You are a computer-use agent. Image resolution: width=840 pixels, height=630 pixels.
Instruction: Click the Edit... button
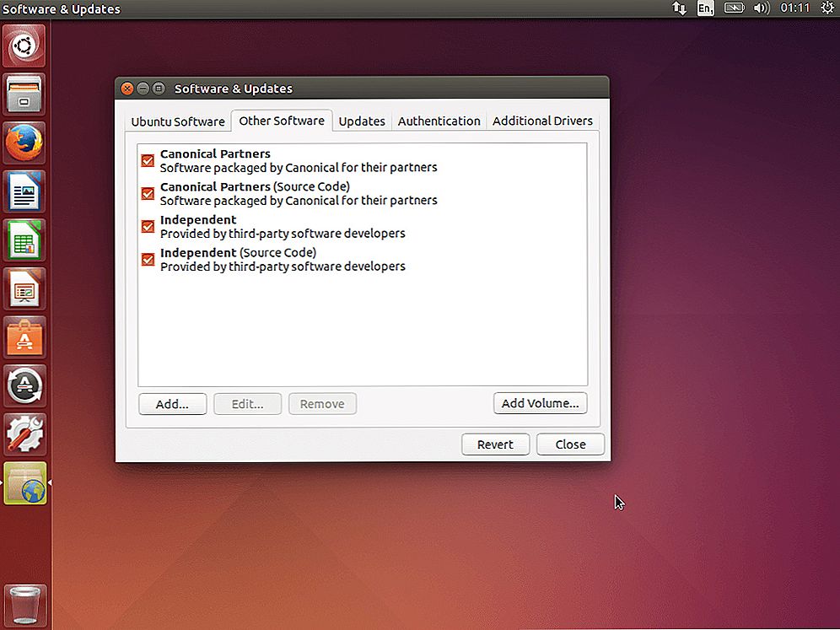pyautogui.click(x=247, y=404)
